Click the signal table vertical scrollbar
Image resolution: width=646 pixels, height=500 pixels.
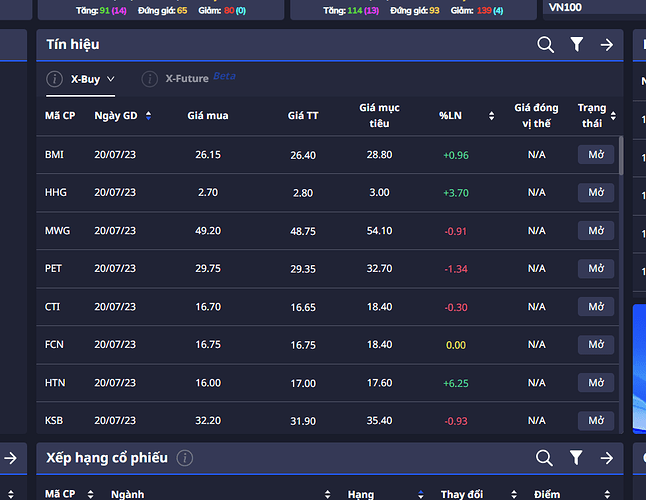pos(621,156)
